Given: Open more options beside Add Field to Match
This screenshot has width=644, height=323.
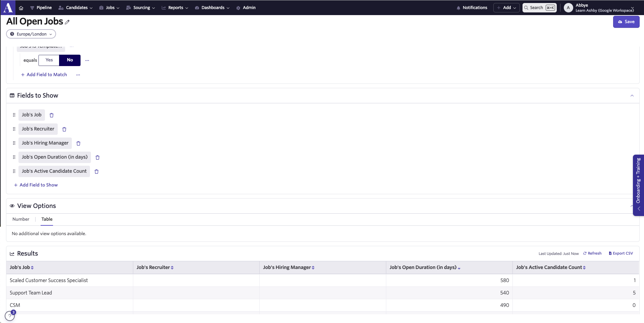Looking at the screenshot, I should coord(78,75).
